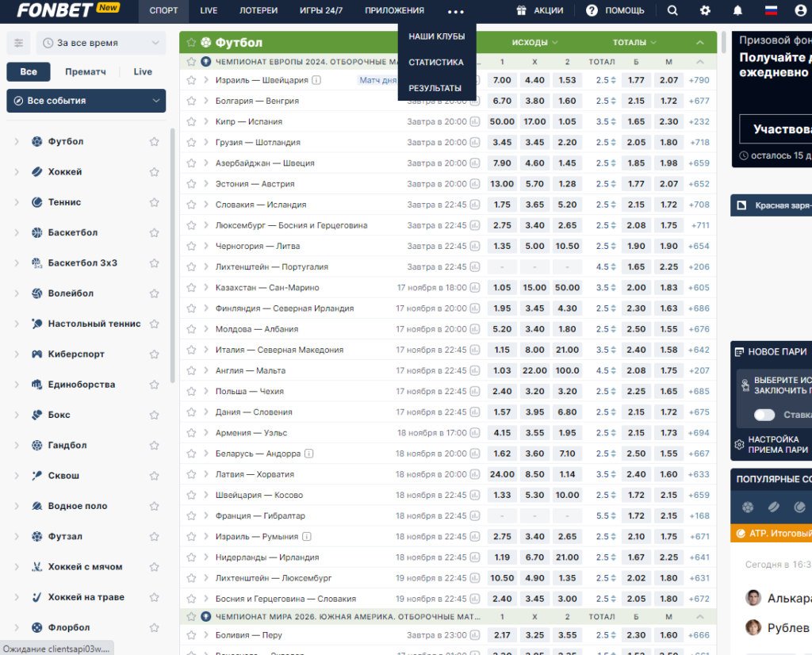Click the Водное поло icon in sidebar
Viewport: 812px width, 655px height.
36,506
